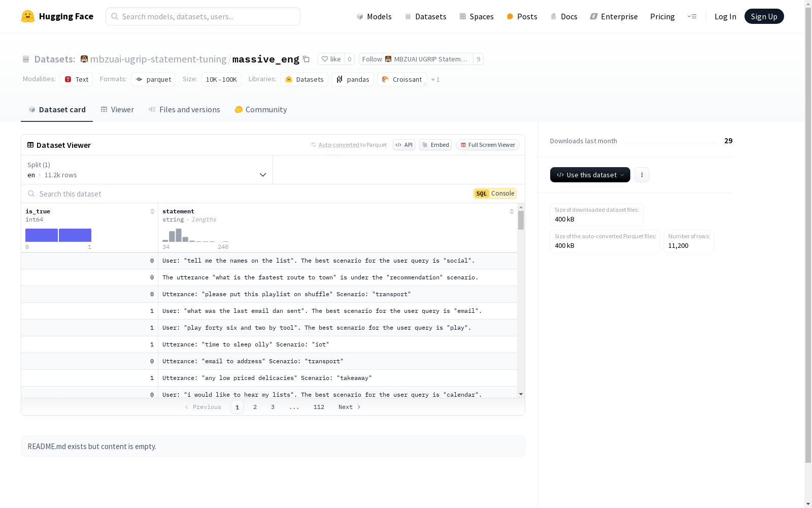Open Spaces in the top navigation
The height and width of the screenshot is (508, 812).
[476, 16]
